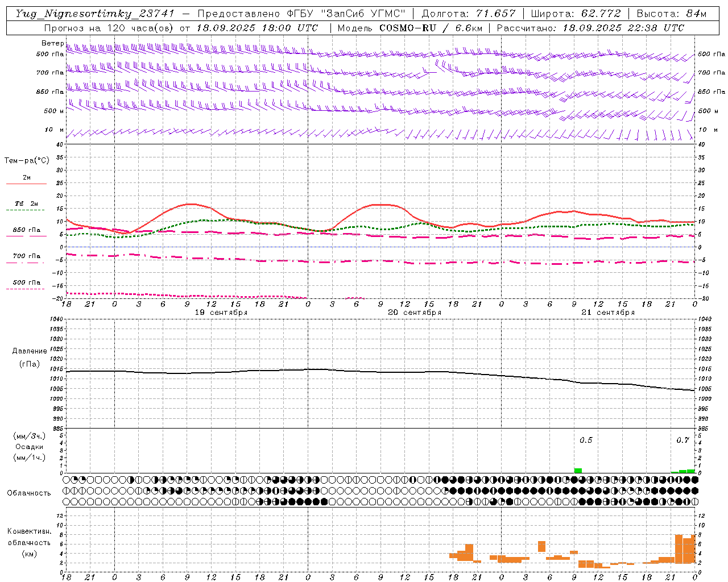Select the Высота: 84м header entry
The image size is (728, 582).
point(672,14)
